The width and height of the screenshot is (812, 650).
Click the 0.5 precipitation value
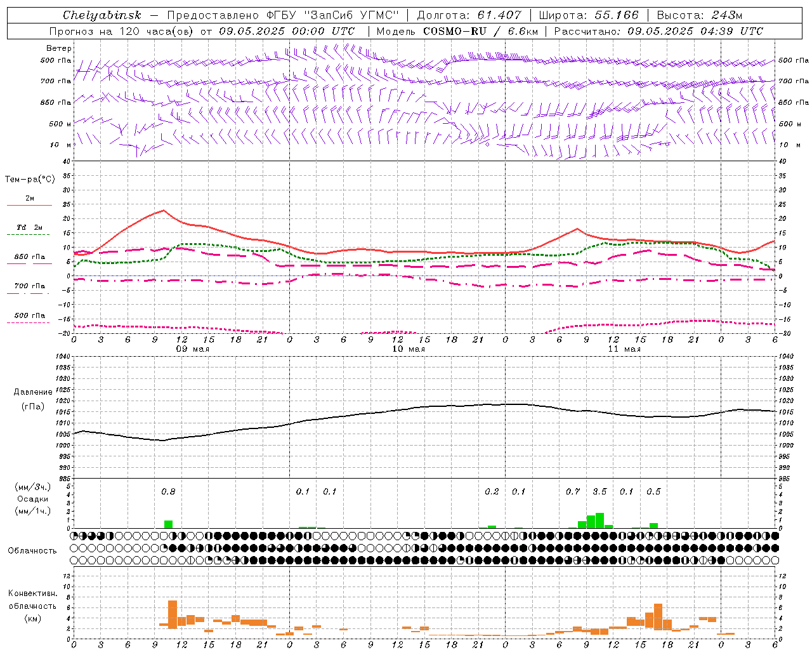pyautogui.click(x=653, y=492)
